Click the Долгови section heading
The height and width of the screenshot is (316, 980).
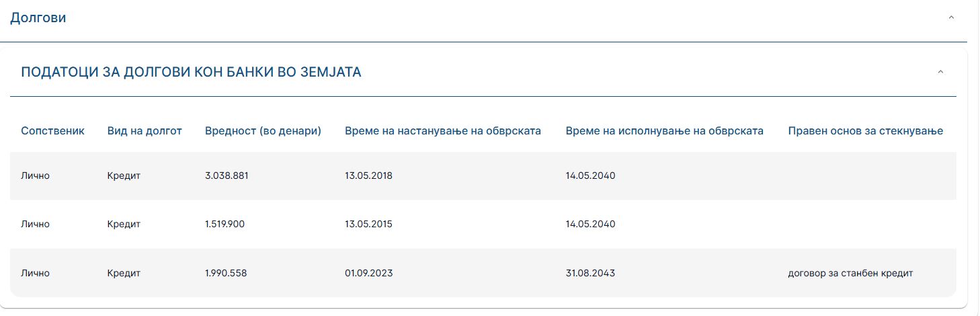38,18
